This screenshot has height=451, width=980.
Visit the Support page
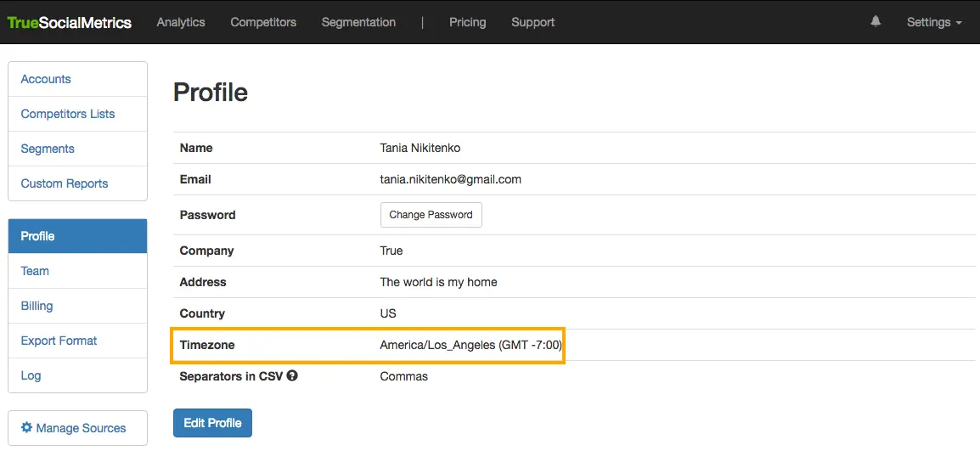point(532,22)
